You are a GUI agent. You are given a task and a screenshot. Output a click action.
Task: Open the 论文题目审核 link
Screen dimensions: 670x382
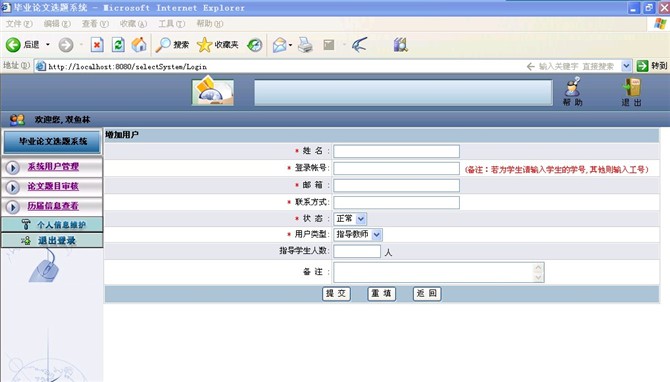[x=53, y=186]
